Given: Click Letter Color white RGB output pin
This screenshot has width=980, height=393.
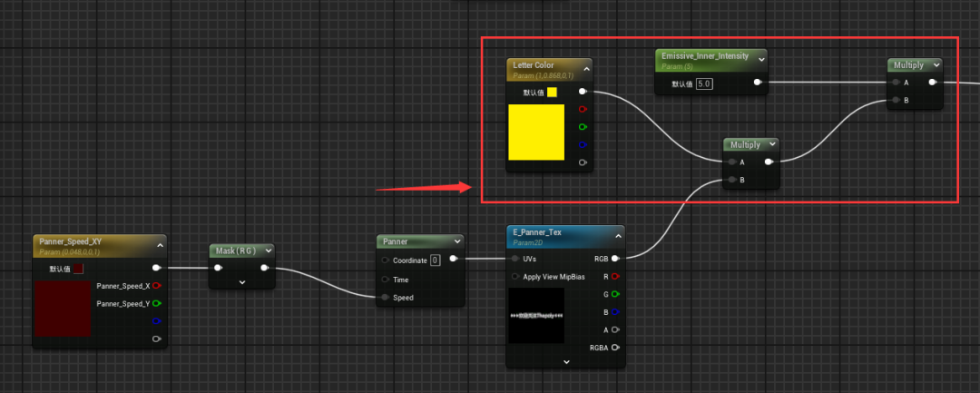Looking at the screenshot, I should click(583, 92).
